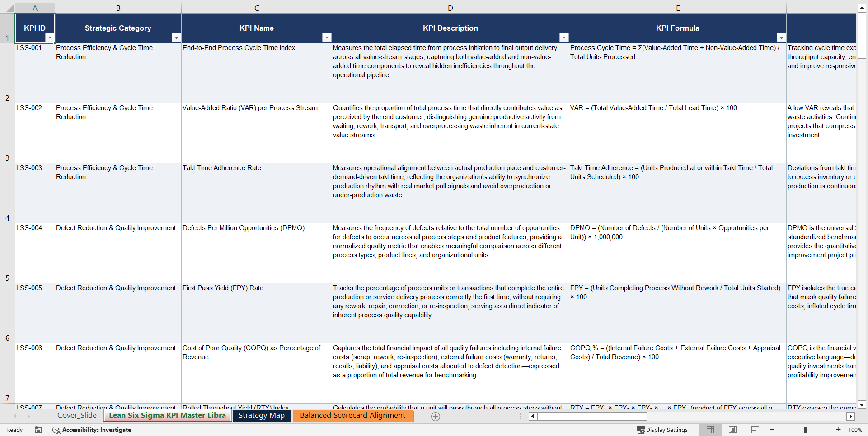Select column A header
Screen dimensions: 868x436
(x=35, y=8)
